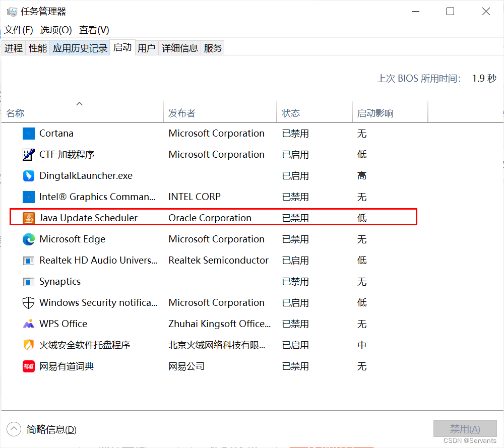This screenshot has height=448, width=504.
Task: Minimize the Task Manager window
Action: point(416,12)
